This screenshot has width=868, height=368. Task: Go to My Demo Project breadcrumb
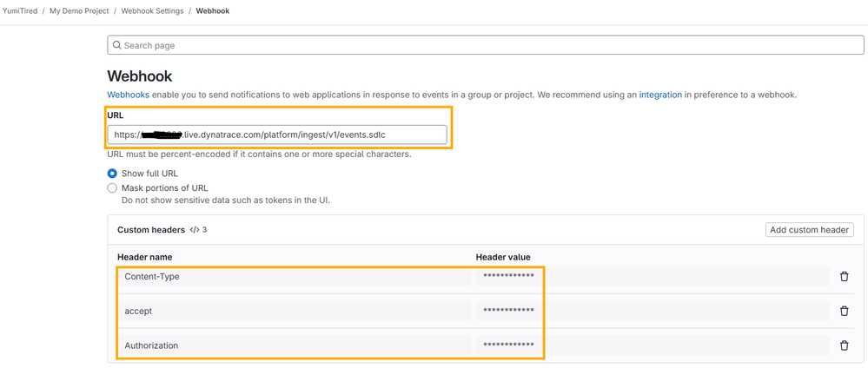[x=79, y=11]
